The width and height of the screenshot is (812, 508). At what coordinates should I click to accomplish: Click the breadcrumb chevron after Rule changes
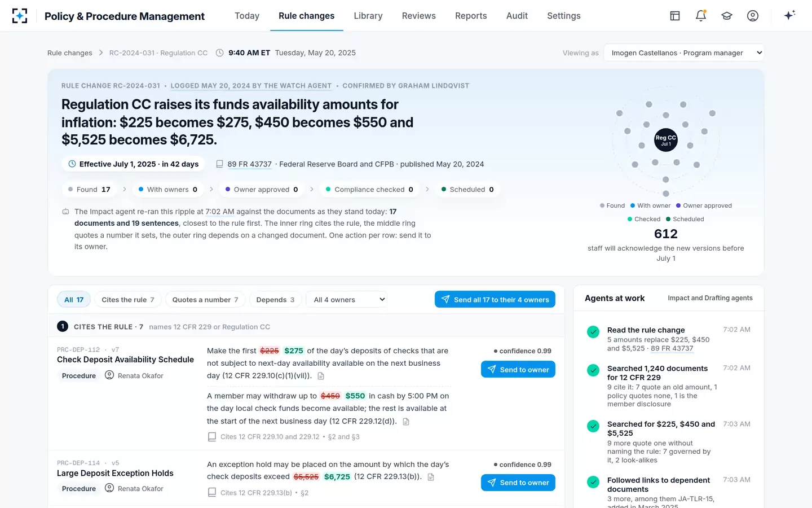(101, 52)
